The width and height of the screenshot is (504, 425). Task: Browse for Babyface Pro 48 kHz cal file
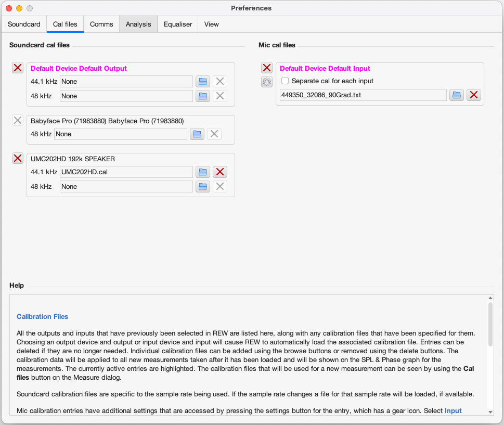(x=197, y=134)
